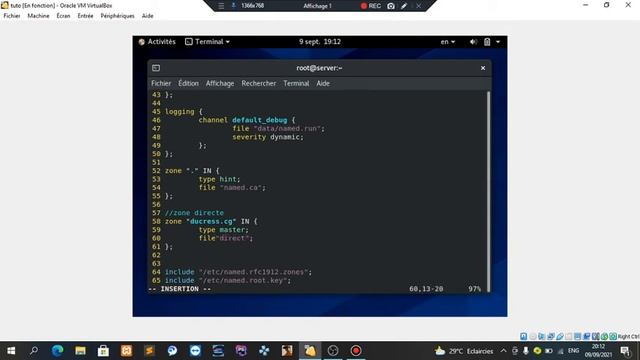Open the XAMPP orange icon in taskbar

(127, 351)
